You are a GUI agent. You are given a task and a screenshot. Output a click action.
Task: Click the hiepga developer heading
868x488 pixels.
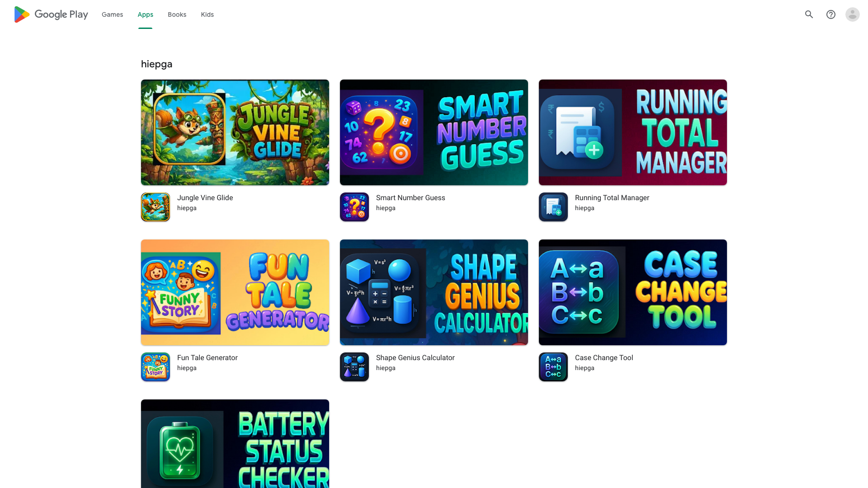pos(156,64)
